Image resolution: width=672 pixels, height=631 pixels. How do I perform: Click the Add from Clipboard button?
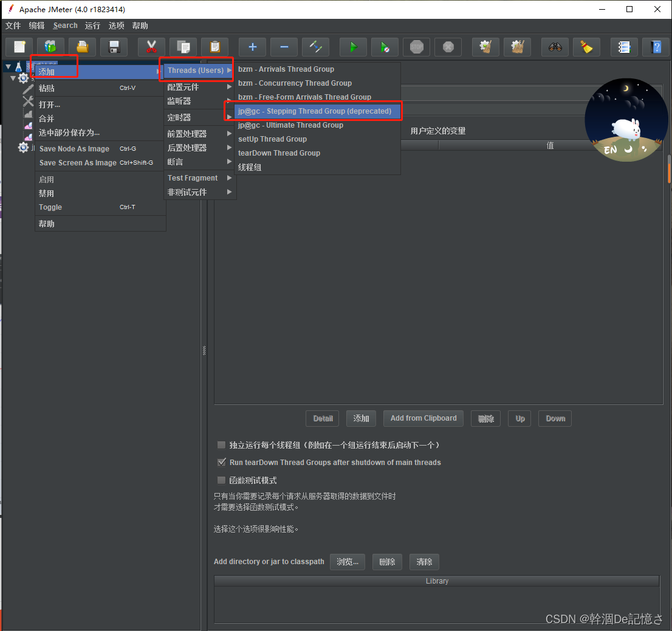pyautogui.click(x=423, y=418)
